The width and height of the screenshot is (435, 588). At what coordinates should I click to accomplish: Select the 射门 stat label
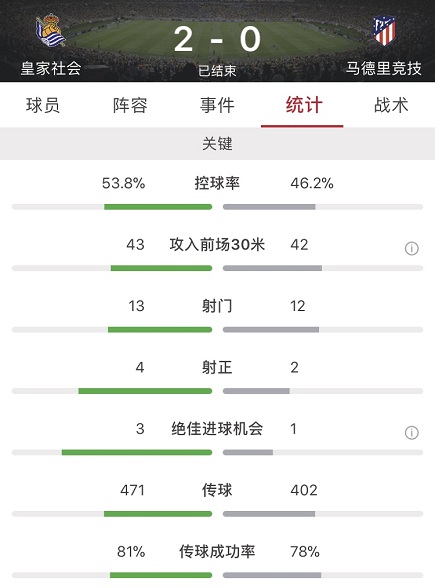click(217, 306)
